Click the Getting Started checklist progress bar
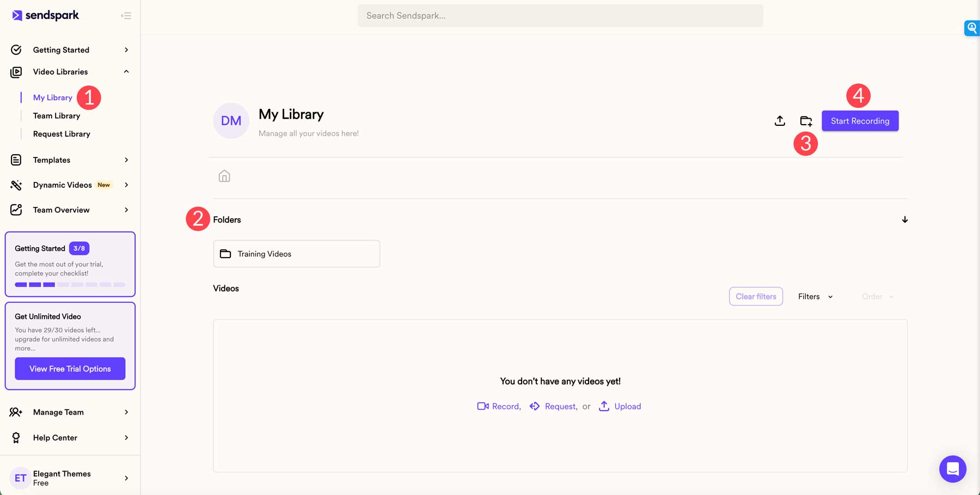Screen dimensions: 980x495 70,284
